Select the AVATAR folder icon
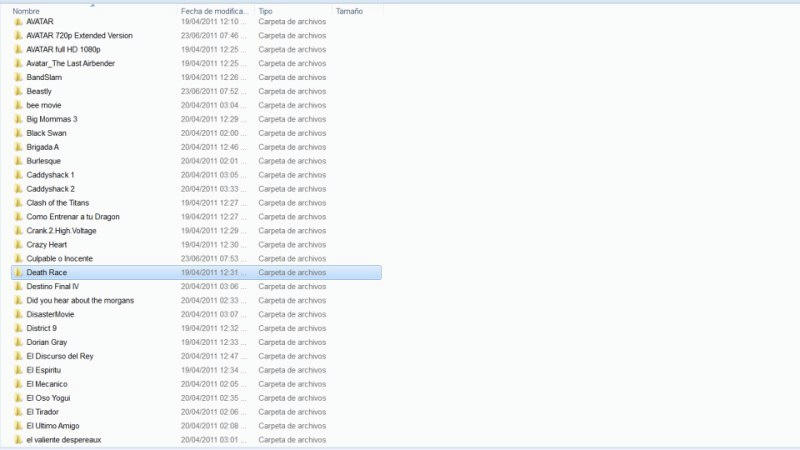Viewport: 800px width, 450px height. tap(18, 21)
